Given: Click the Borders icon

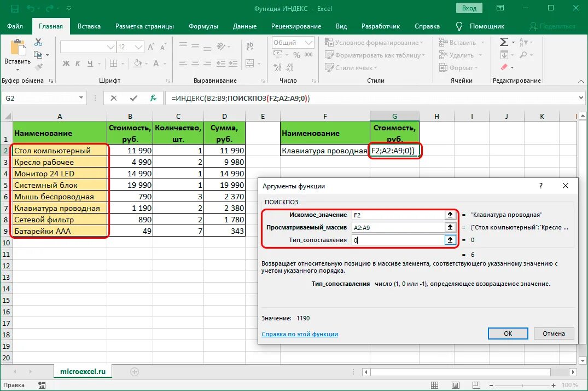Looking at the screenshot, I should [x=114, y=64].
